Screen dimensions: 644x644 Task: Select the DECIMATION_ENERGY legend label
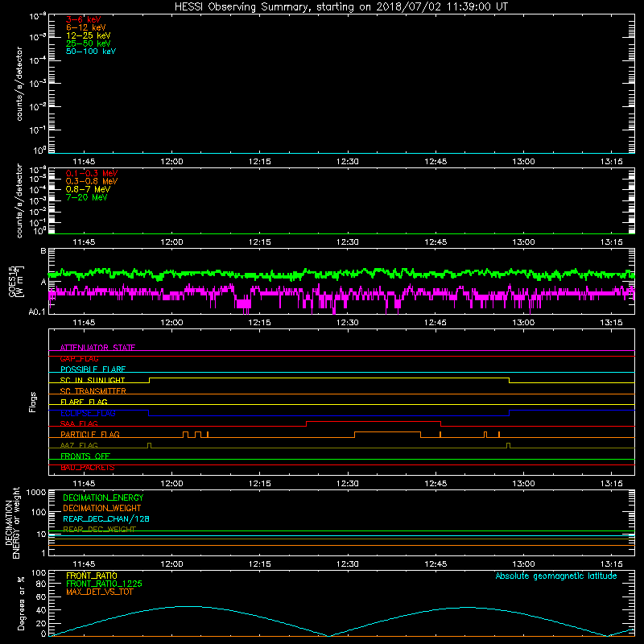(x=103, y=497)
